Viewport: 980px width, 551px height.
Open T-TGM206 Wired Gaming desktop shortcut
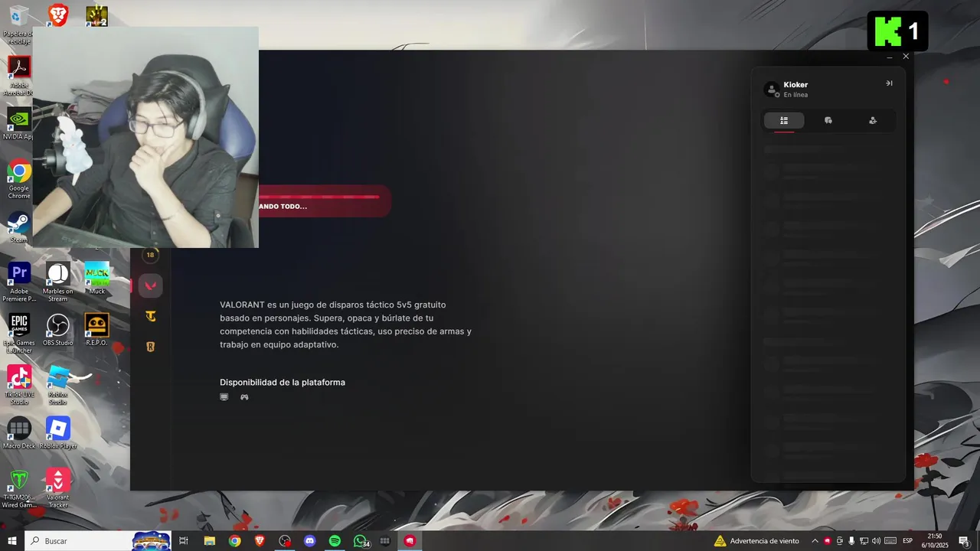(x=19, y=488)
